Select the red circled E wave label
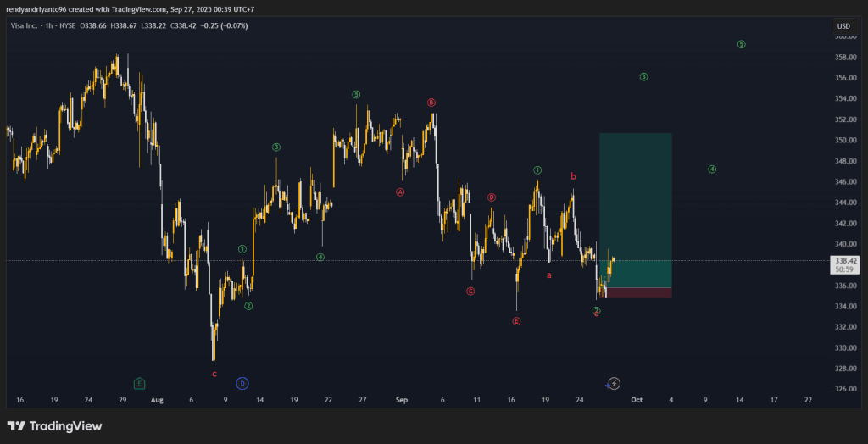 [516, 322]
